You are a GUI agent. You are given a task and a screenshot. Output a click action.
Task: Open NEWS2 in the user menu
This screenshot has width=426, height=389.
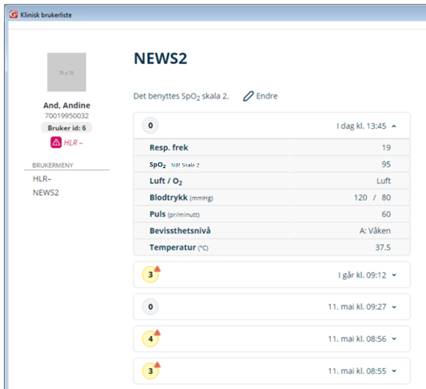pyautogui.click(x=46, y=193)
